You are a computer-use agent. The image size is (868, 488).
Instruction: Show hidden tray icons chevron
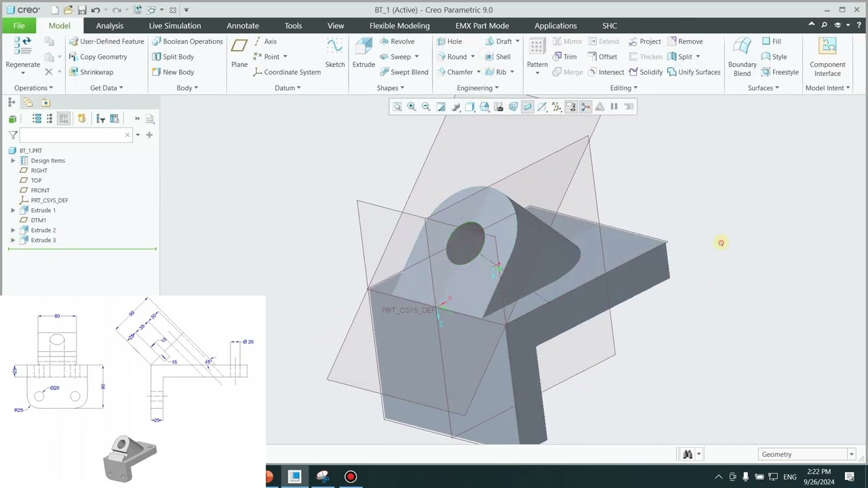pos(718,477)
